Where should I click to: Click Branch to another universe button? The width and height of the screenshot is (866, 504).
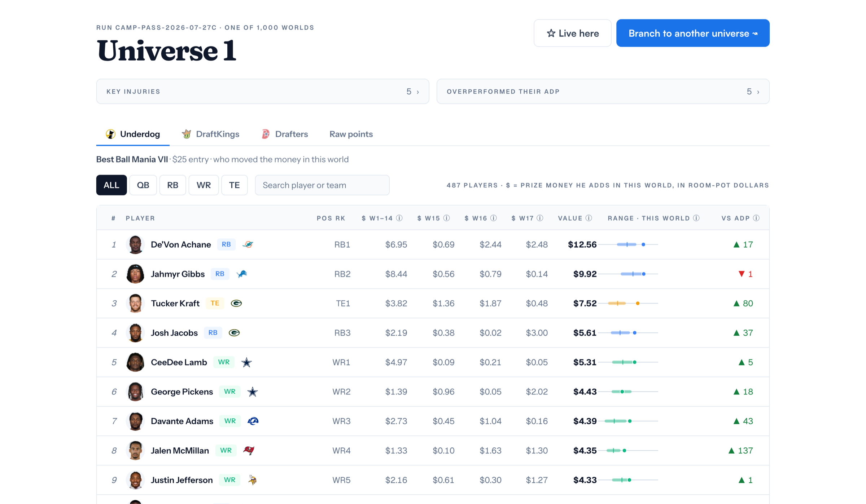693,33
